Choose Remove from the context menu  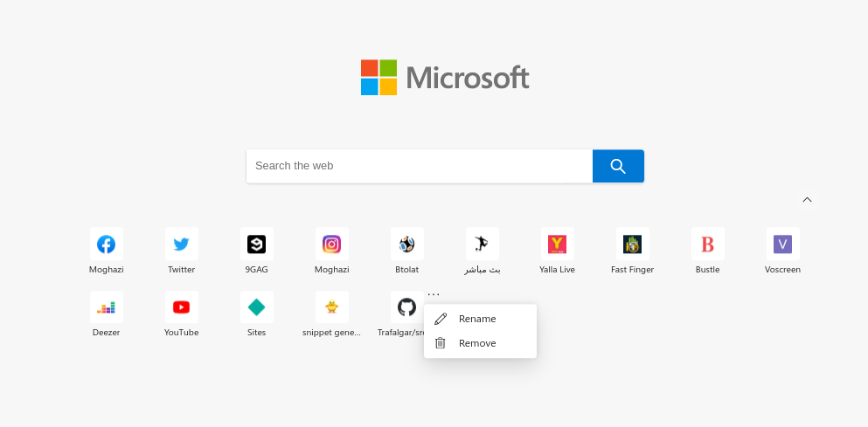click(x=480, y=343)
